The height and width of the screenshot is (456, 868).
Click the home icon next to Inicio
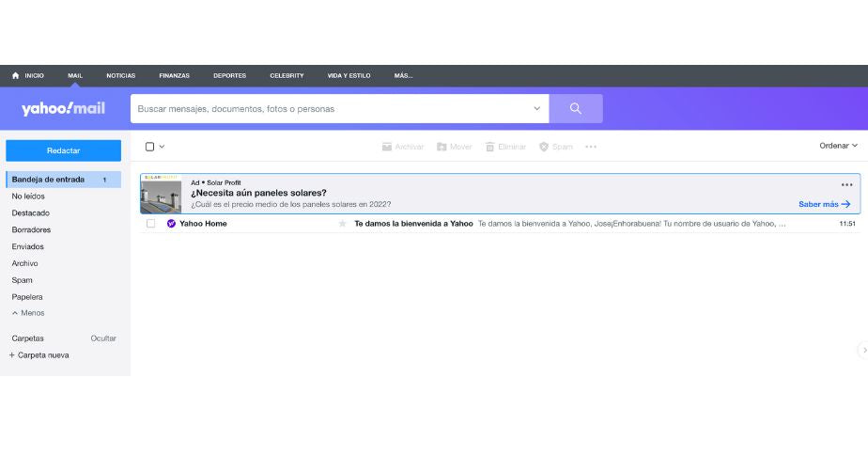pyautogui.click(x=16, y=75)
